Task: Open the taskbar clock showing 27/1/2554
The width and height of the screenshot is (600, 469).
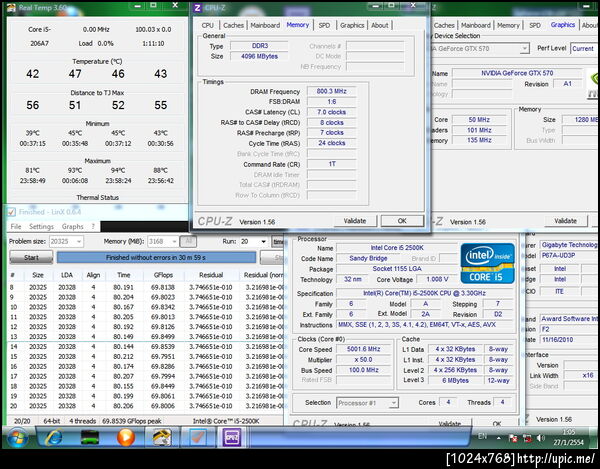Action: [569, 437]
